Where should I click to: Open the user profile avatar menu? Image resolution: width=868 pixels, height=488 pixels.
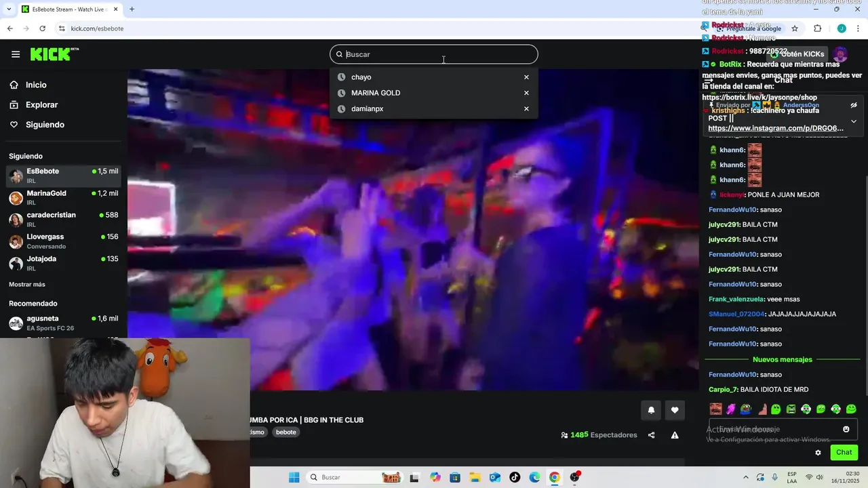tap(840, 54)
